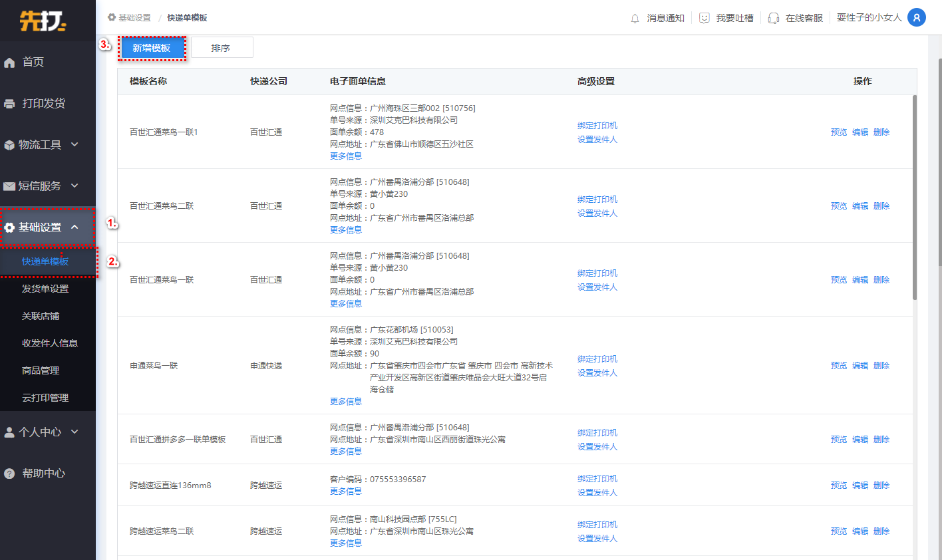
Task: Click the envelope icon beside 短信服务
Action: (x=9, y=186)
